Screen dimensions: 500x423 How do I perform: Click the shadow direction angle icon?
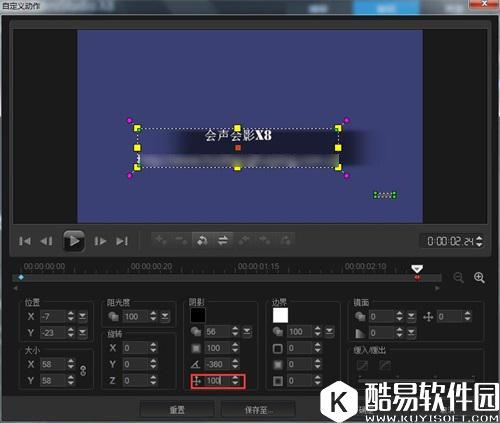coord(196,364)
